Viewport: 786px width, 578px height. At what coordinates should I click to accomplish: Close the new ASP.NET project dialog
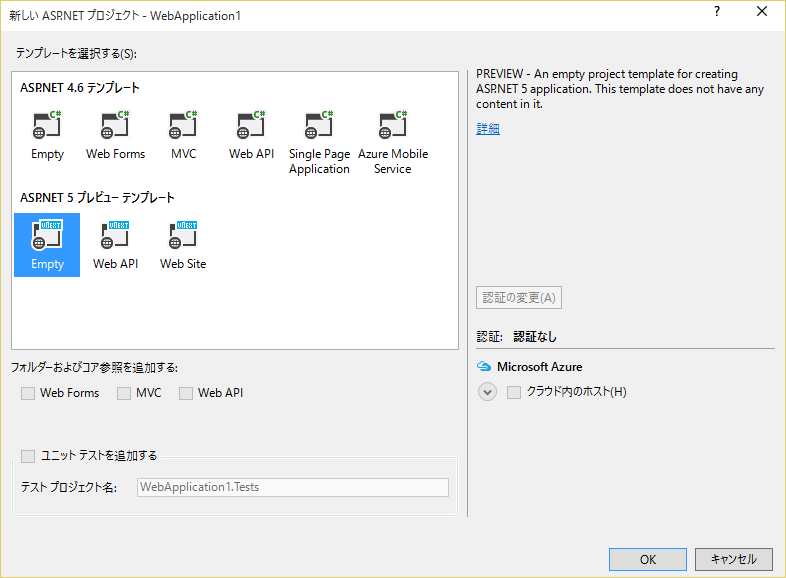pos(762,12)
